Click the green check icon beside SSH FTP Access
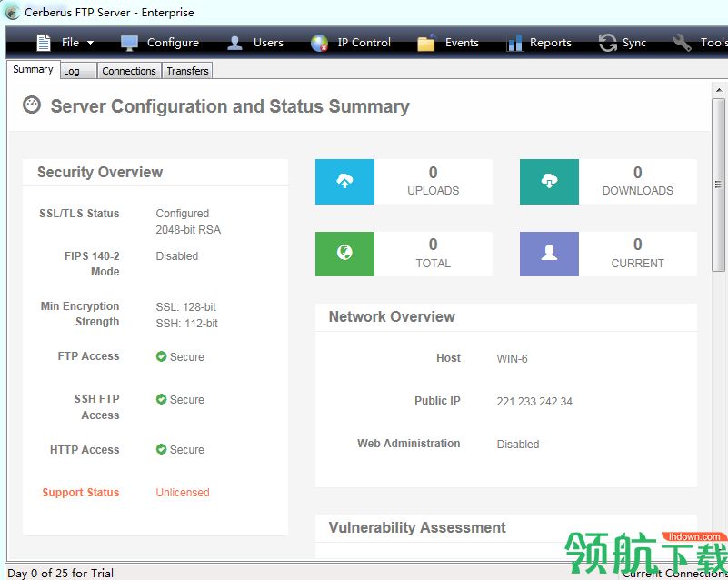The image size is (728, 580). coord(161,399)
